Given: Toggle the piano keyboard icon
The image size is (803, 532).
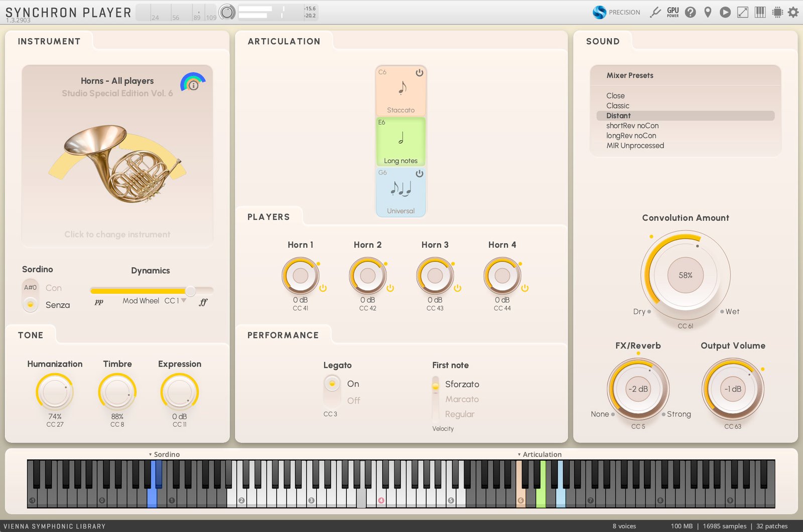Looking at the screenshot, I should 760,13.
